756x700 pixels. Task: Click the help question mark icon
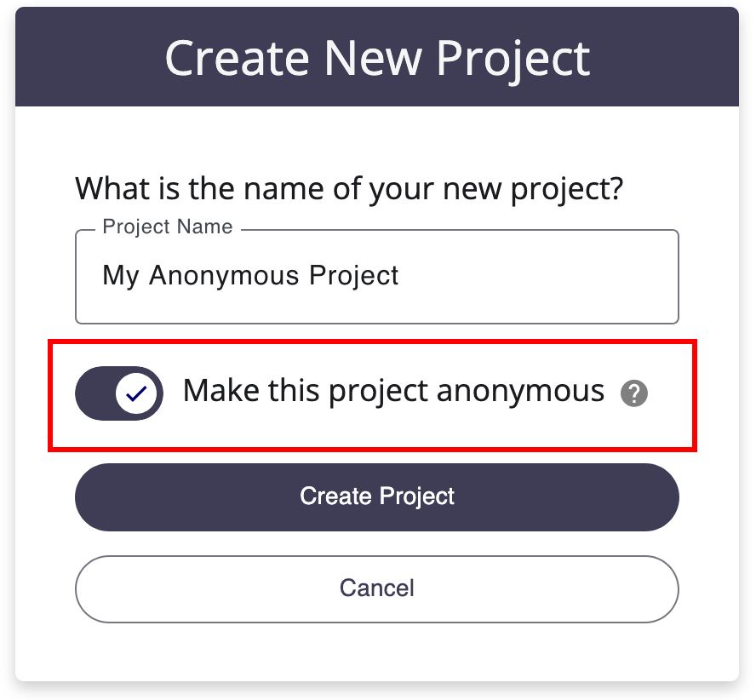[x=633, y=393]
